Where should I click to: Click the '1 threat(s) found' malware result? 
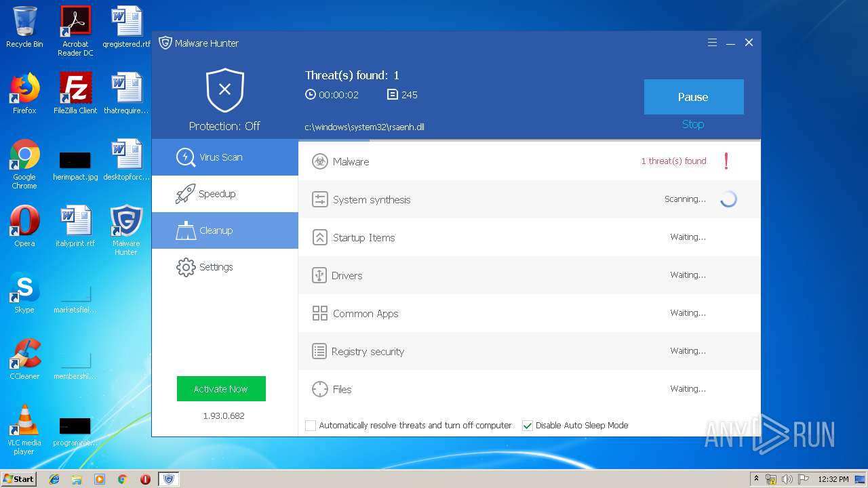pyautogui.click(x=673, y=161)
